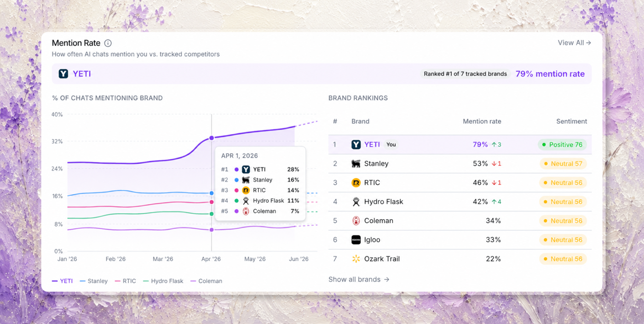Click the RTIC logo in brand rankings
The height and width of the screenshot is (324, 644).
tap(356, 182)
